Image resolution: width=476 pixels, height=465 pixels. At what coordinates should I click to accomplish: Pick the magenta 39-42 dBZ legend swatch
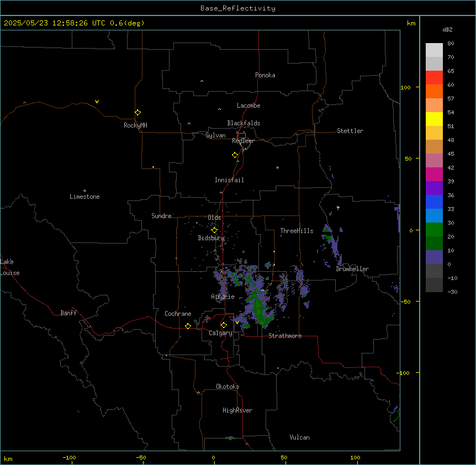[434, 174]
